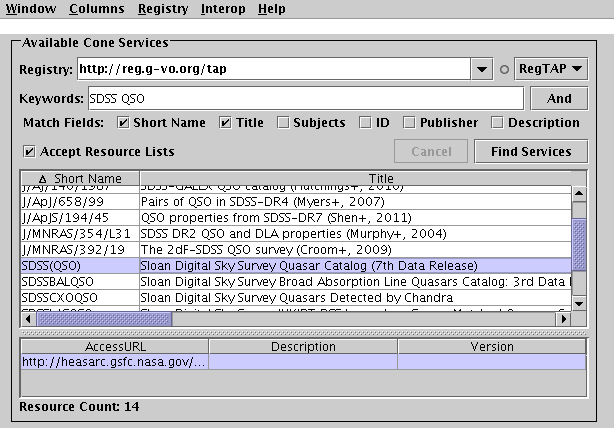Click the registry status indicator beside RegTAP

[505, 70]
